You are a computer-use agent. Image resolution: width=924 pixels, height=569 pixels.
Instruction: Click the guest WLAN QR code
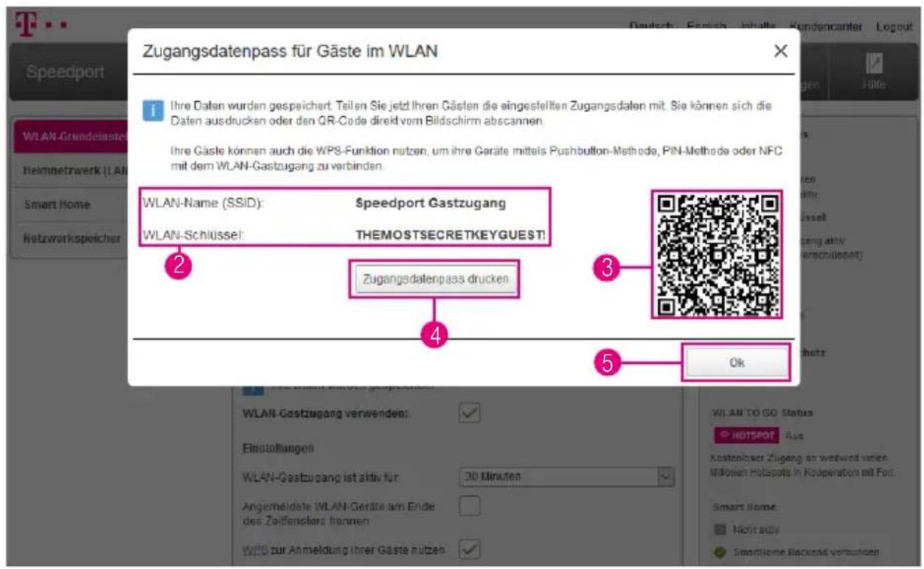717,255
